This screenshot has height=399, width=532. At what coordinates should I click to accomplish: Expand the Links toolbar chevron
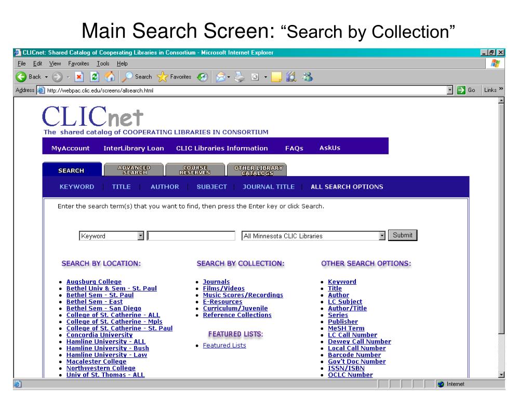point(501,89)
